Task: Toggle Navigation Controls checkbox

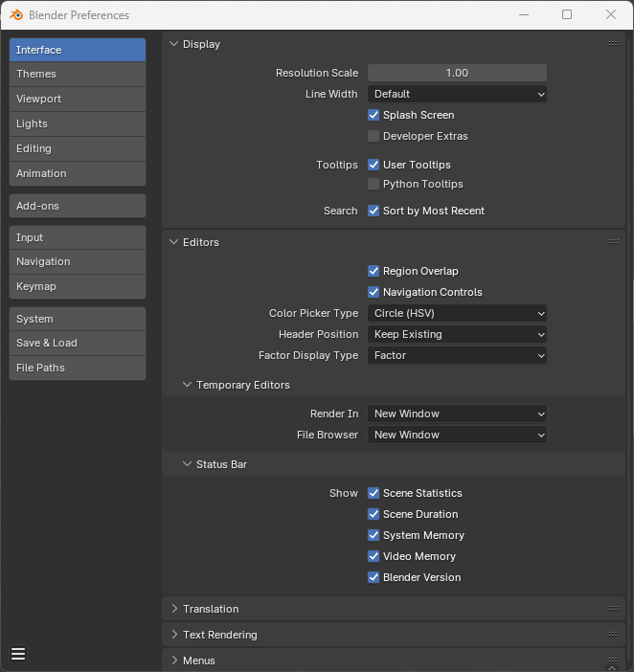Action: pos(374,292)
